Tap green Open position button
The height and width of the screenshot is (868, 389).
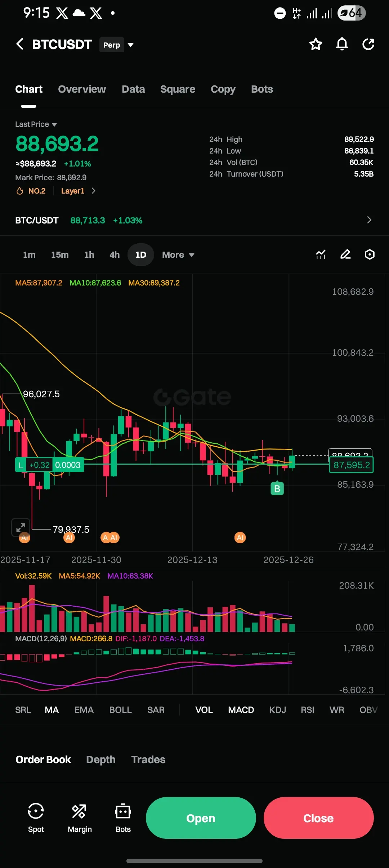(201, 818)
